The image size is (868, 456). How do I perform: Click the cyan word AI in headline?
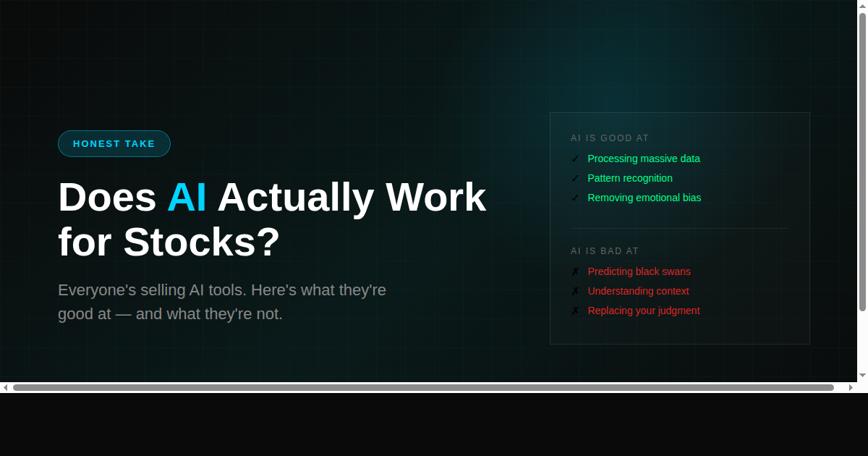(x=187, y=197)
